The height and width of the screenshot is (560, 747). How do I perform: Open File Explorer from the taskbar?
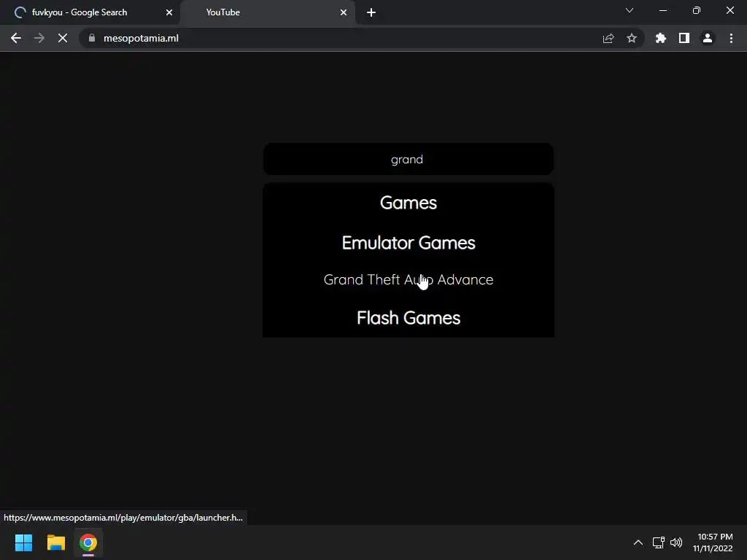[x=55, y=542]
